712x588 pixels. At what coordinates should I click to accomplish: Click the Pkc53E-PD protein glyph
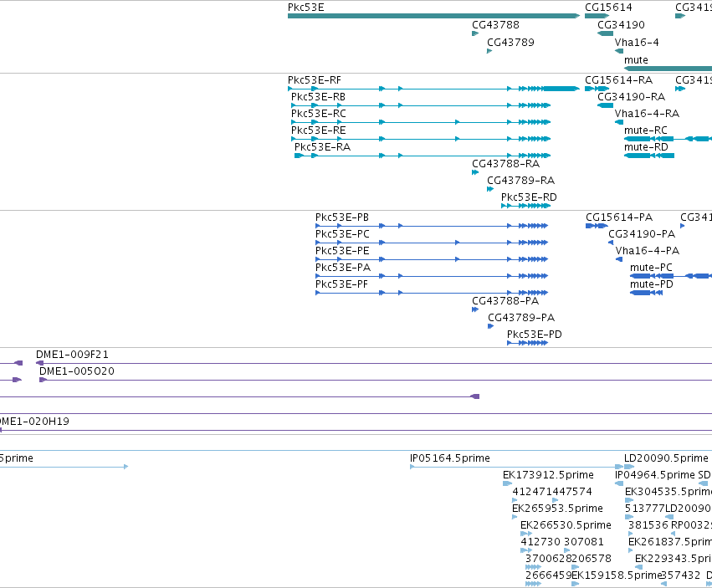[x=528, y=343]
